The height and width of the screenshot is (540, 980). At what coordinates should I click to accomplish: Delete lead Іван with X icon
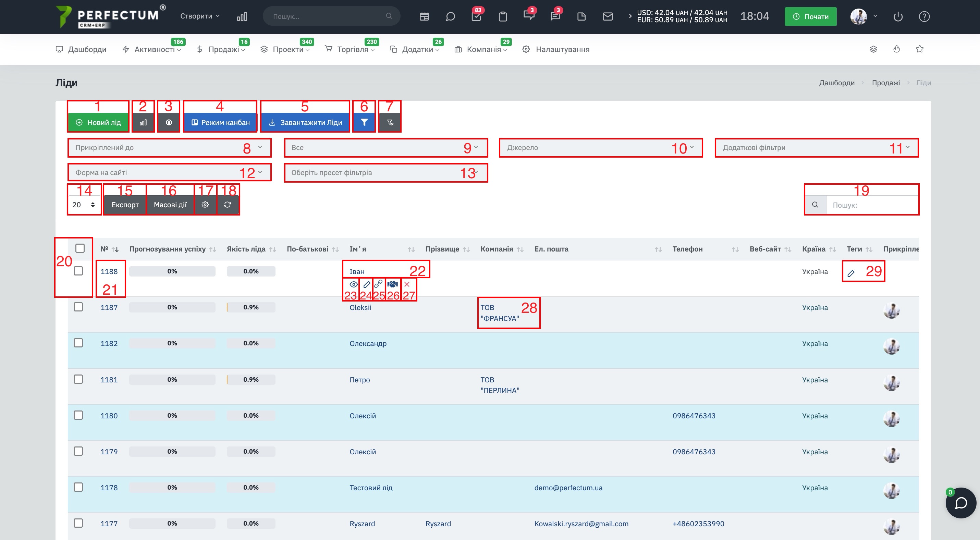tap(407, 284)
